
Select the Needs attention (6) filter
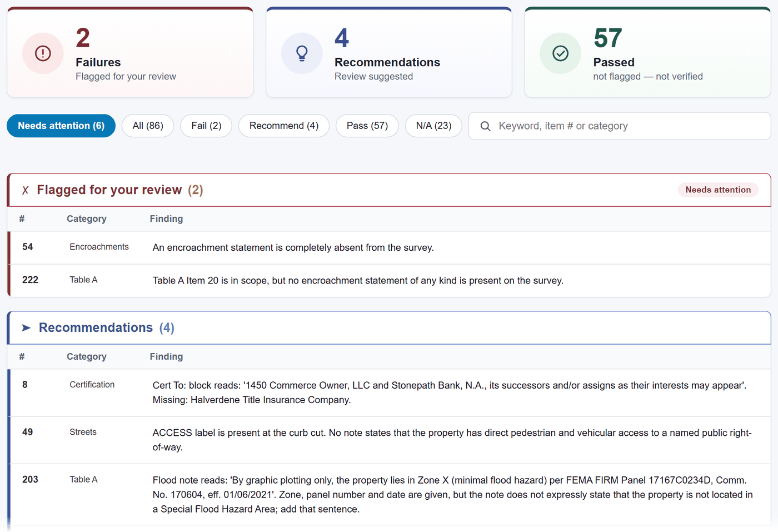[x=61, y=126]
